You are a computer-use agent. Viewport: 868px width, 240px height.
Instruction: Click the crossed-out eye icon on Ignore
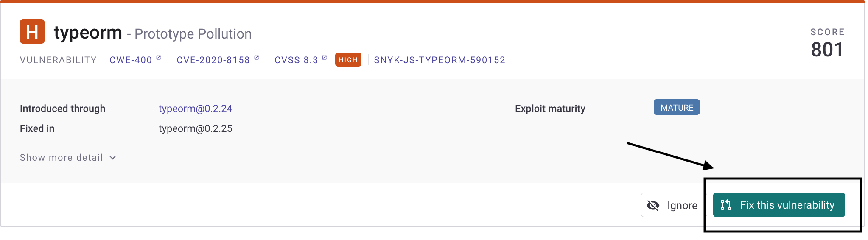click(x=653, y=206)
